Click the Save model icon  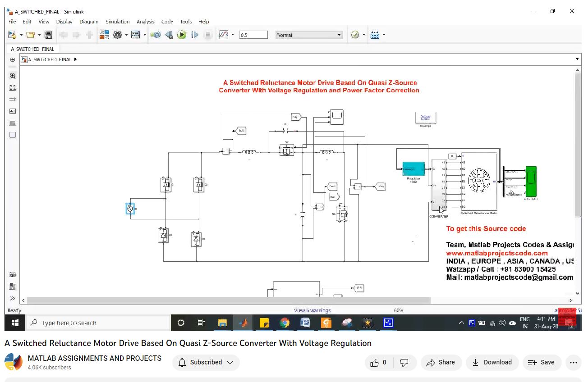[x=48, y=35]
